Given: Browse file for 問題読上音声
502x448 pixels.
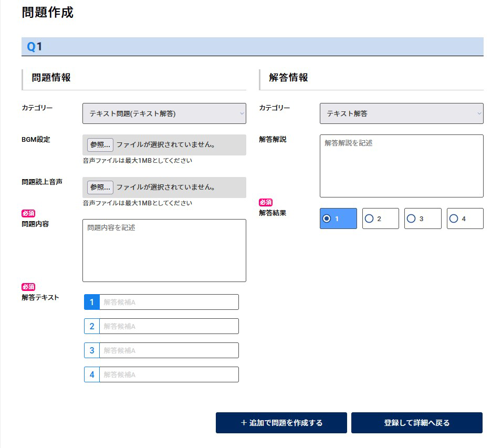Looking at the screenshot, I should point(100,187).
